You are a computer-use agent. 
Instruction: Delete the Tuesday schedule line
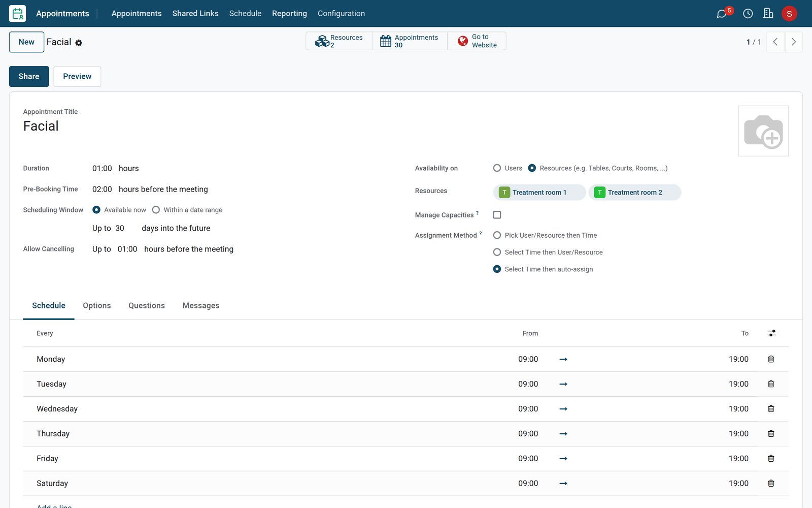coord(771,384)
